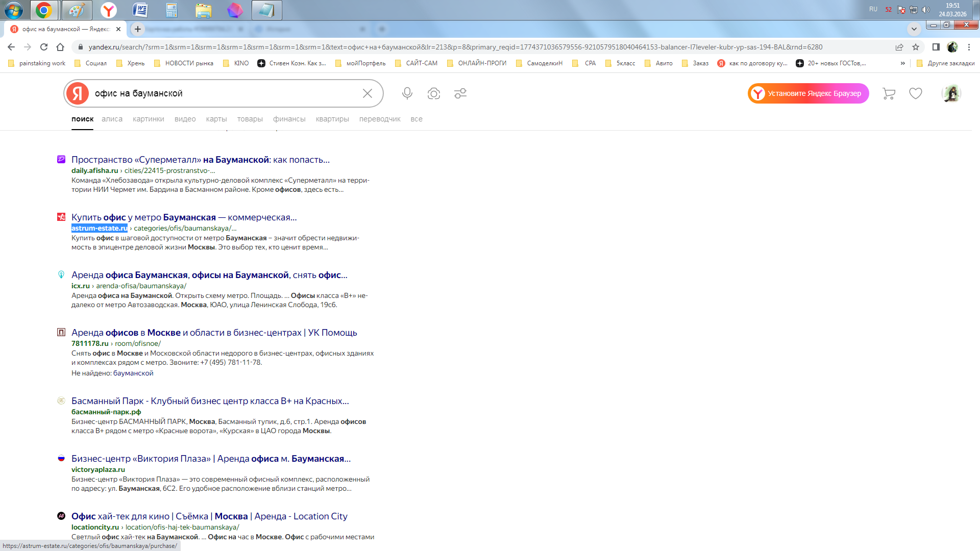
Task: Open the все services tab
Action: (416, 119)
